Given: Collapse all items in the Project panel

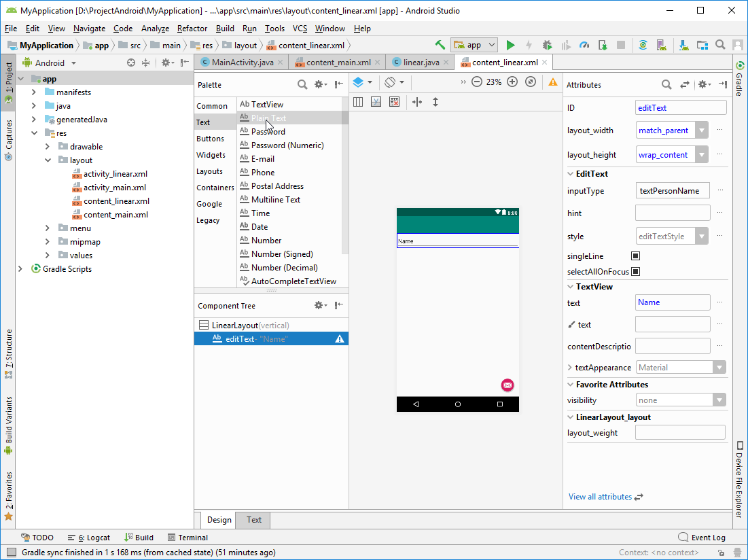Looking at the screenshot, I should pyautogui.click(x=145, y=63).
